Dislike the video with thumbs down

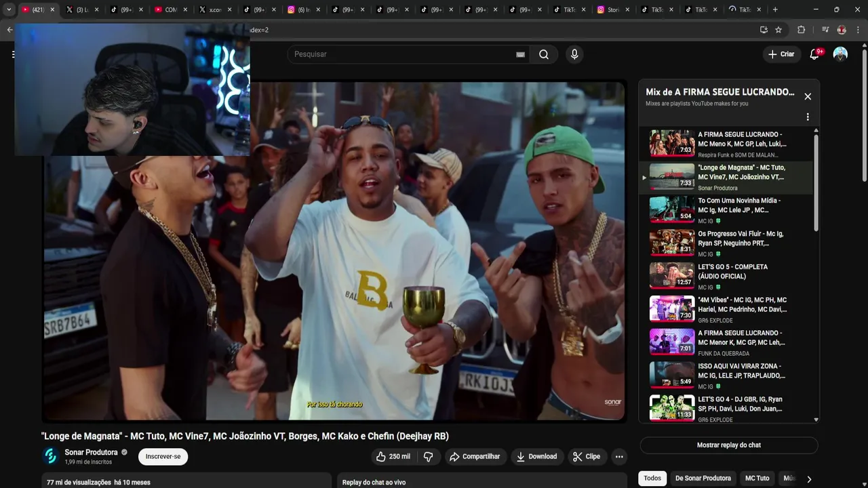(428, 457)
